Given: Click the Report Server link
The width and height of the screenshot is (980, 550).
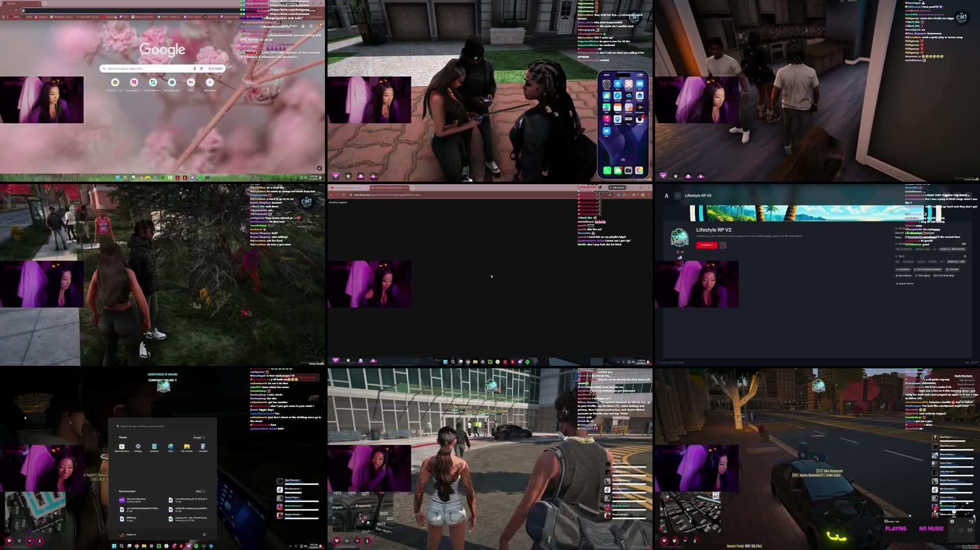Looking at the screenshot, I should tap(905, 283).
